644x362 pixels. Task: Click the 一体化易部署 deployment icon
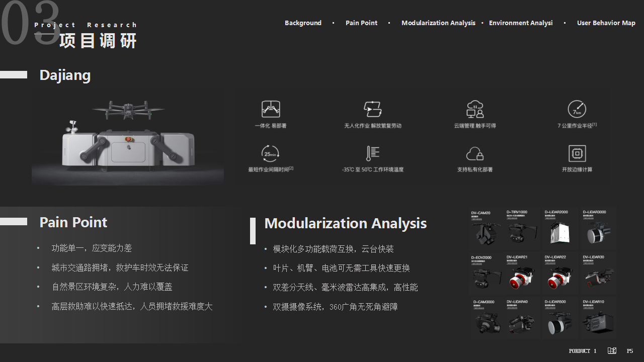tap(271, 108)
